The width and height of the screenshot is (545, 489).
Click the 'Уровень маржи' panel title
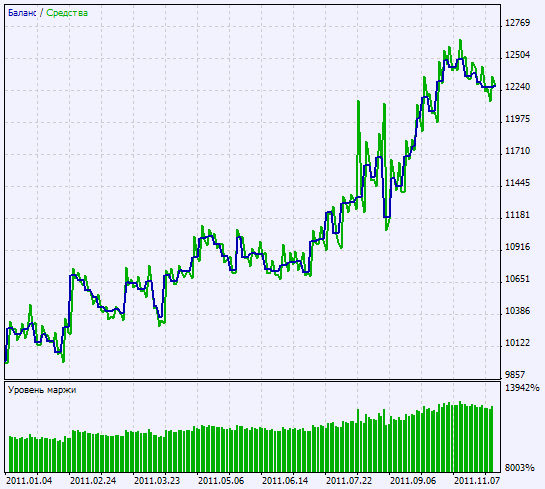coord(42,390)
